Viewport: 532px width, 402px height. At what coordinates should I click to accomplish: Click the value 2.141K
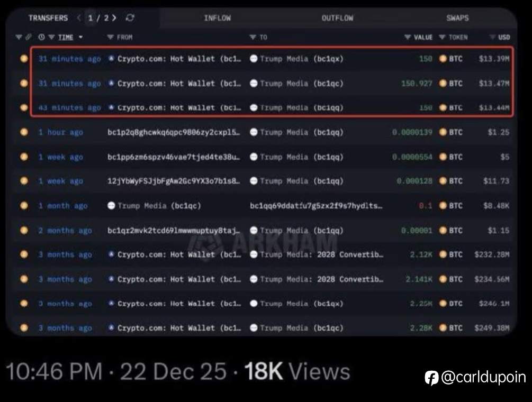tap(419, 279)
